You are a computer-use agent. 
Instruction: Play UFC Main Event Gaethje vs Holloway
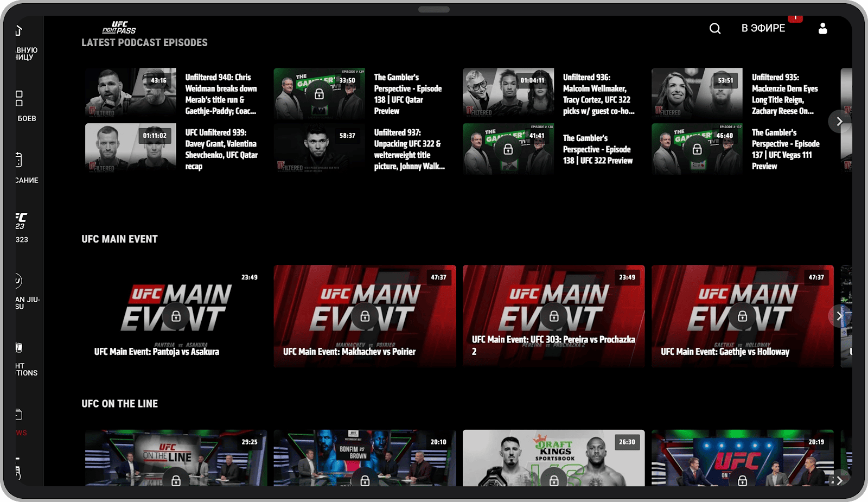coord(742,316)
